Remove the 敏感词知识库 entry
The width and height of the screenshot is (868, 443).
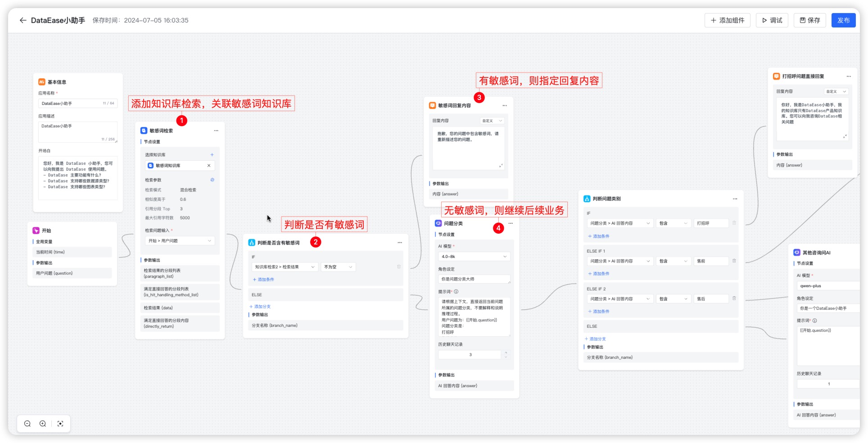(x=209, y=166)
